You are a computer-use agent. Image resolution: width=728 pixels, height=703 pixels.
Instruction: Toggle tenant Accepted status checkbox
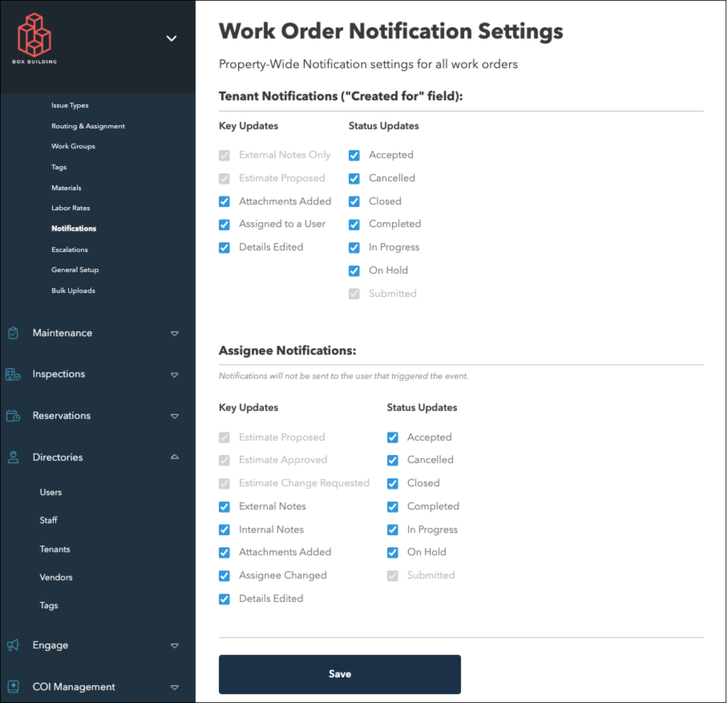tap(354, 155)
